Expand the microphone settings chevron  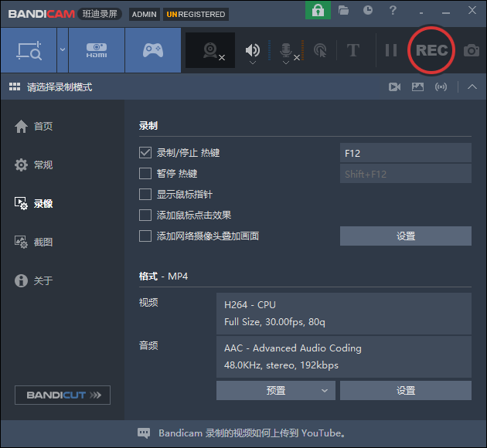click(286, 63)
